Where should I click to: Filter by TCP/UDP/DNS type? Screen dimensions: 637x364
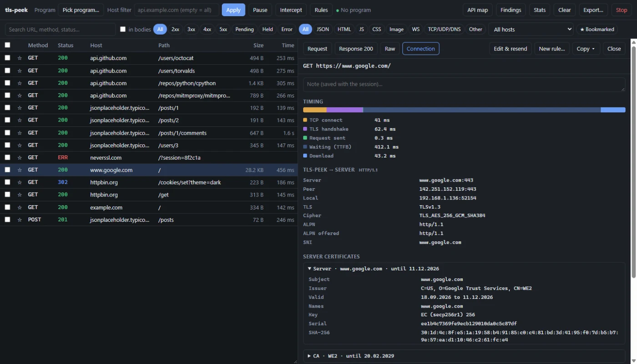(444, 29)
